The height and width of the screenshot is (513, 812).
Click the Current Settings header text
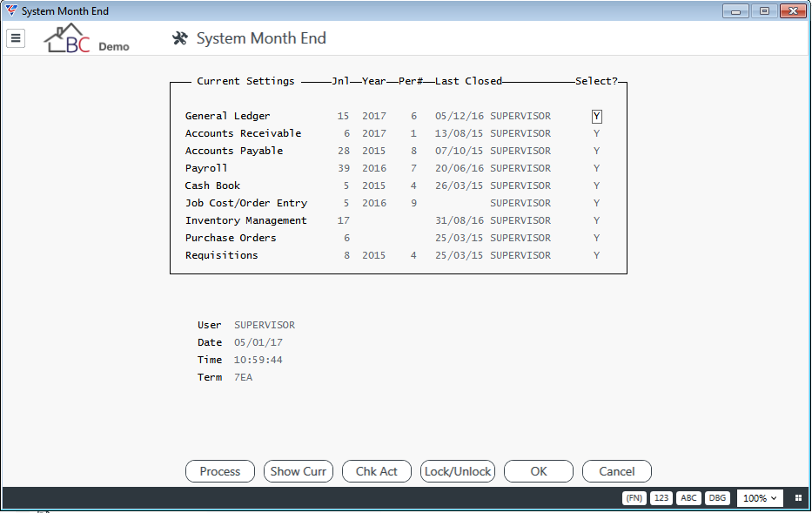tap(245, 81)
